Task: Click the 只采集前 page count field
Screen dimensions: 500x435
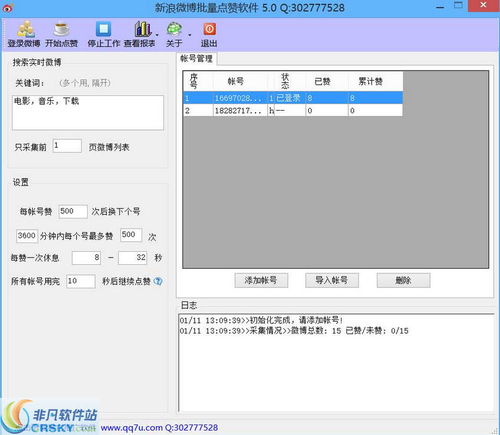Action: coord(67,146)
